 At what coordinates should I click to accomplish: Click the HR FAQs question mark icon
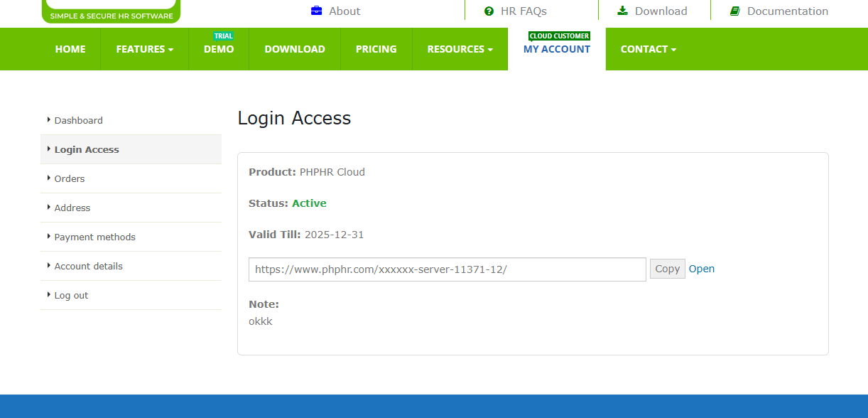coord(489,11)
